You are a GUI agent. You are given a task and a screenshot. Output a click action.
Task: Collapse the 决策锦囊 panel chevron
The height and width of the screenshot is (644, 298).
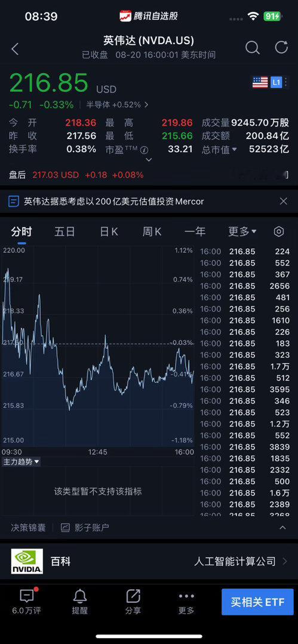pyautogui.click(x=282, y=527)
